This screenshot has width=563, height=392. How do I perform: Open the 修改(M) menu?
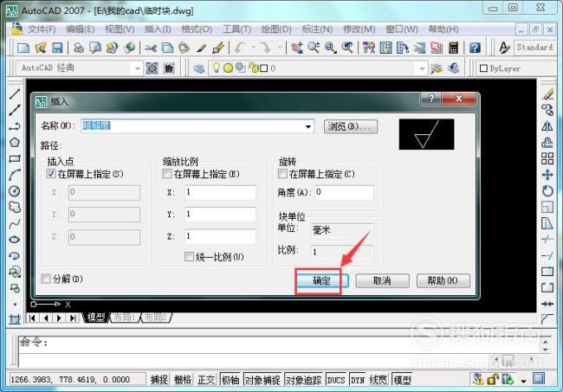coord(359,29)
